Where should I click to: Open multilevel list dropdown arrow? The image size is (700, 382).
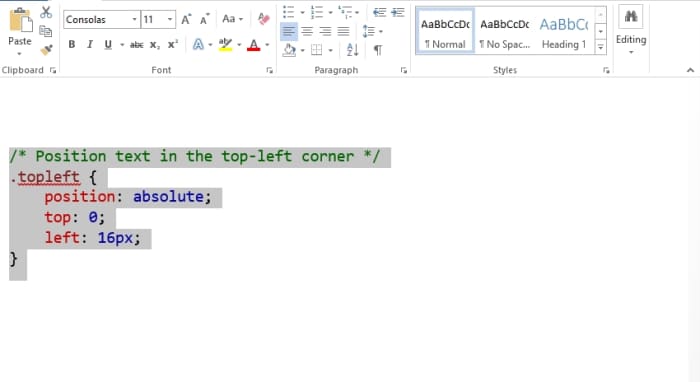[x=357, y=12]
